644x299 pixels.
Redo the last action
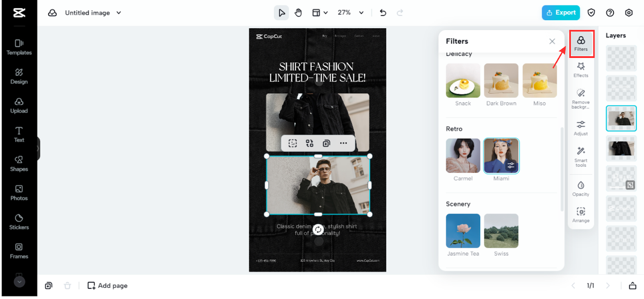click(x=400, y=13)
